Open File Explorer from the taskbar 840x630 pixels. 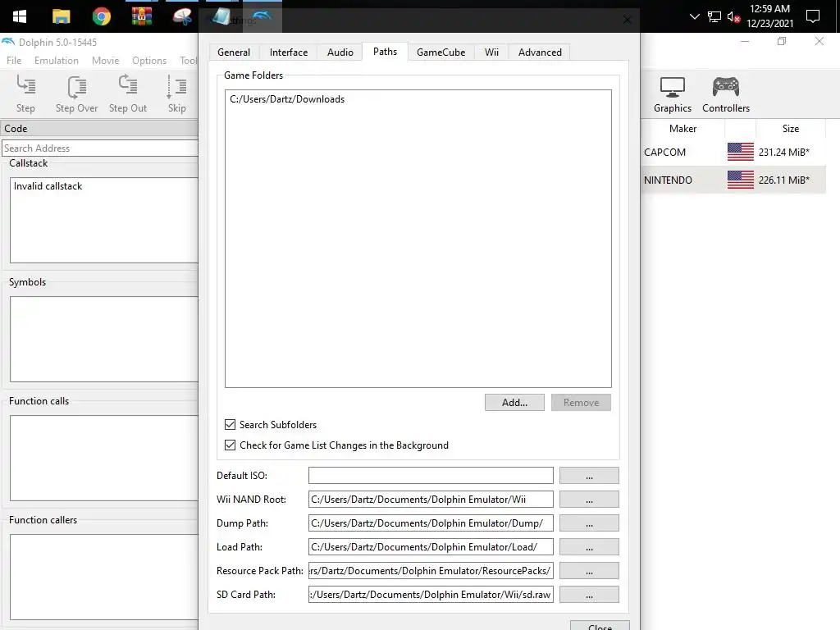[x=61, y=16]
